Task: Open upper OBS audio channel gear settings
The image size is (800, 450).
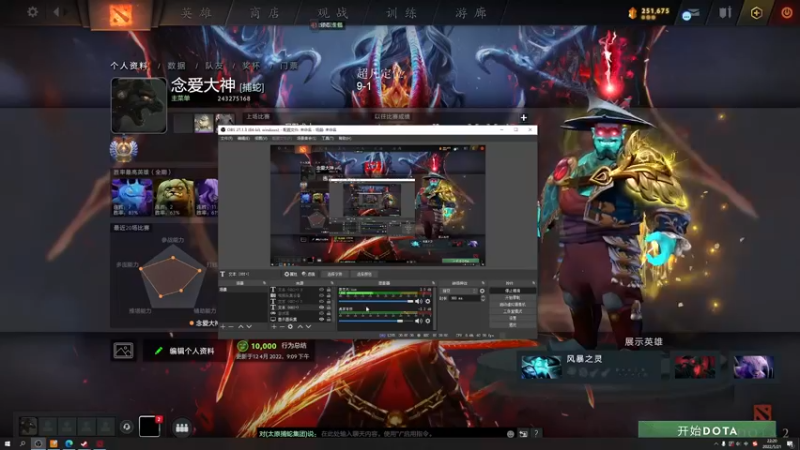Action: (x=428, y=302)
